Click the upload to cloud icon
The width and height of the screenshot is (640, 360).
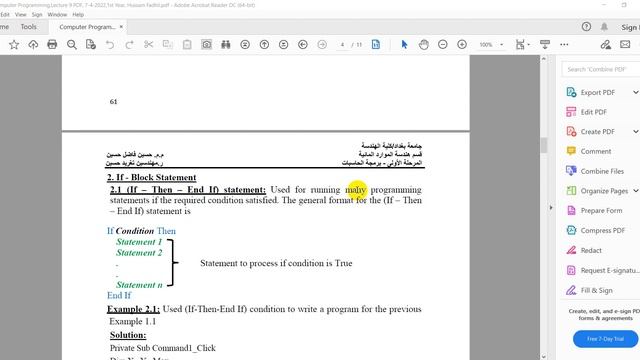33,44
